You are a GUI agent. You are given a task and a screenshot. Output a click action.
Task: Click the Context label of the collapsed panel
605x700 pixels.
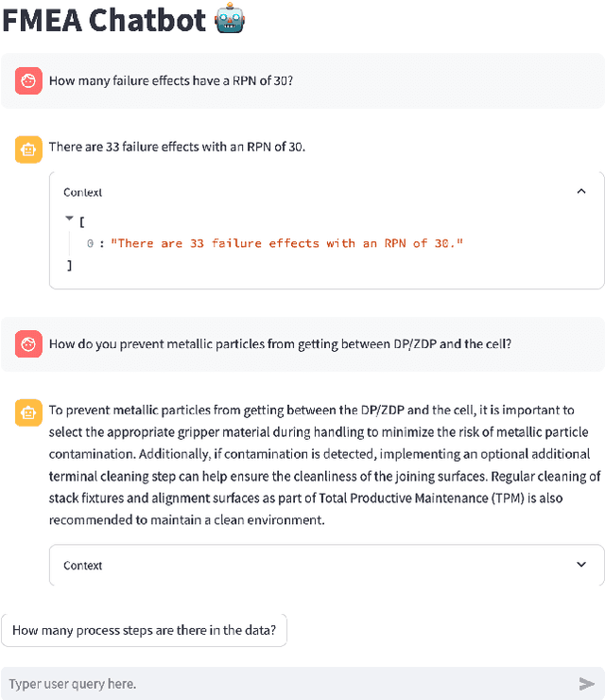(x=83, y=566)
